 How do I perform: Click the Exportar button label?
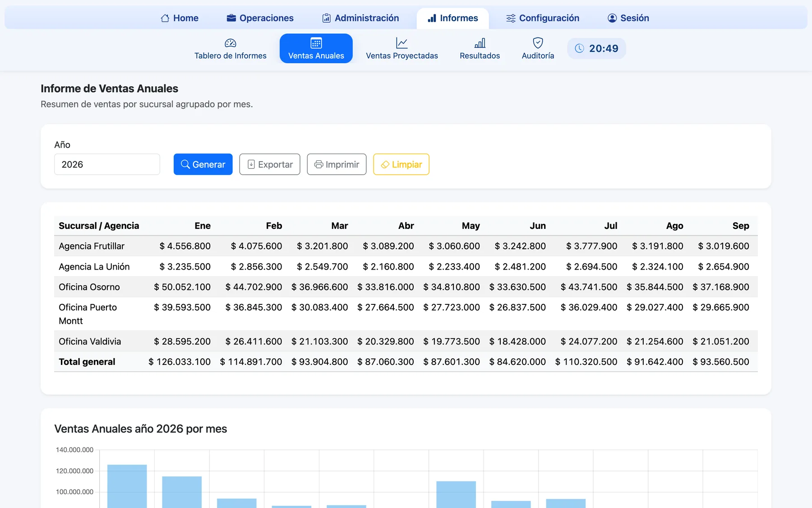[x=276, y=164]
